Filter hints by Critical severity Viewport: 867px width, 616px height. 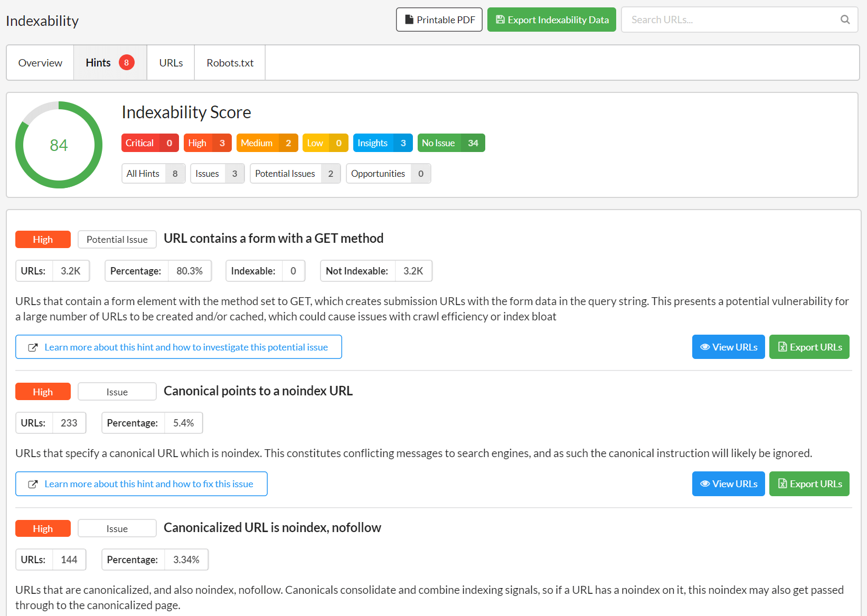tap(150, 143)
